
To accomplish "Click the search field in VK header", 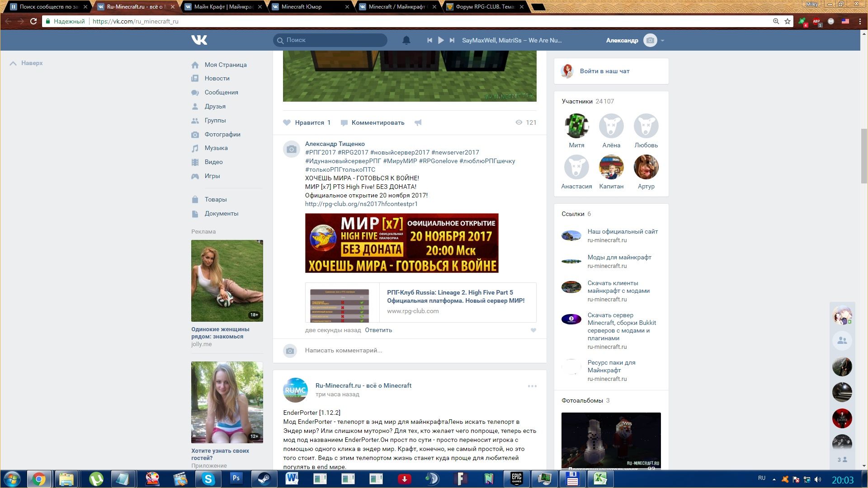I will (330, 40).
